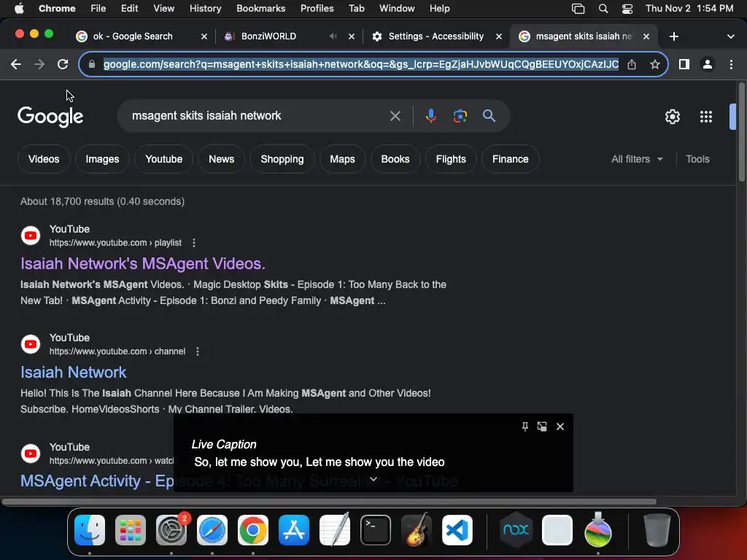Image resolution: width=747 pixels, height=560 pixels.
Task: Launch Safari from the Dock
Action: pyautogui.click(x=212, y=530)
